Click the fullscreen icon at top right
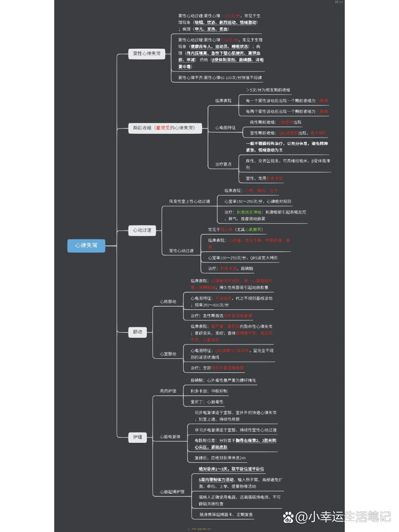The height and width of the screenshot is (532, 399). (x=337, y=2)
